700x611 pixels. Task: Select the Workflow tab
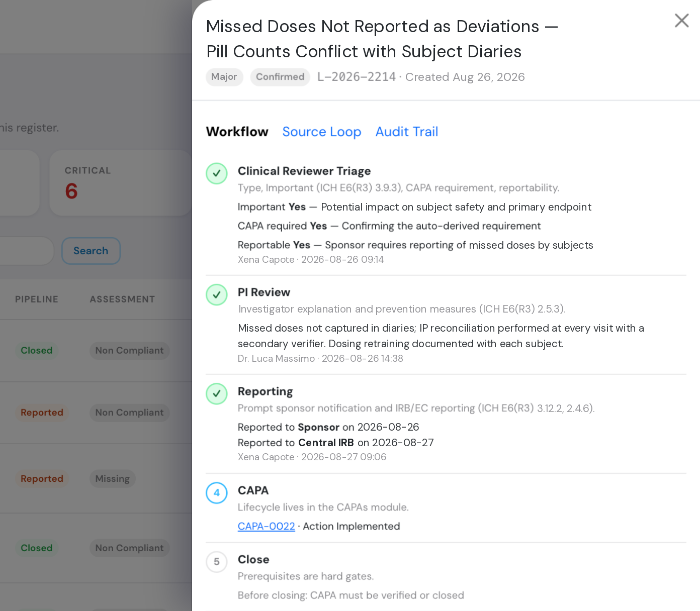(237, 132)
